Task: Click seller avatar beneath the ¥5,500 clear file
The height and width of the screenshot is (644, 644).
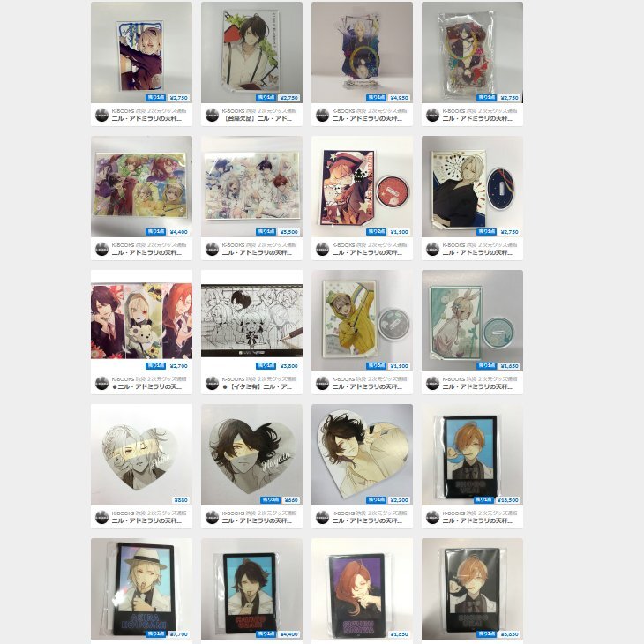Action: click(212, 249)
